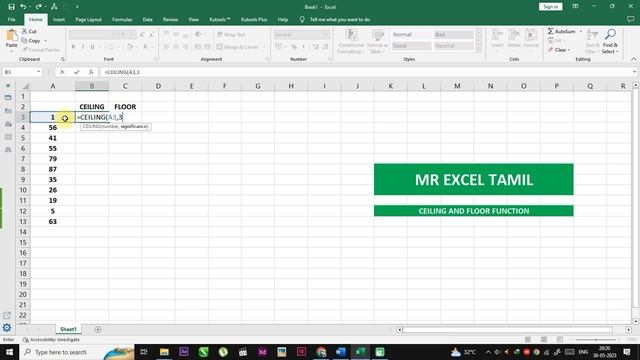Click the horizontal scrollbar track
Image resolution: width=640 pixels, height=360 pixels.
[507, 329]
